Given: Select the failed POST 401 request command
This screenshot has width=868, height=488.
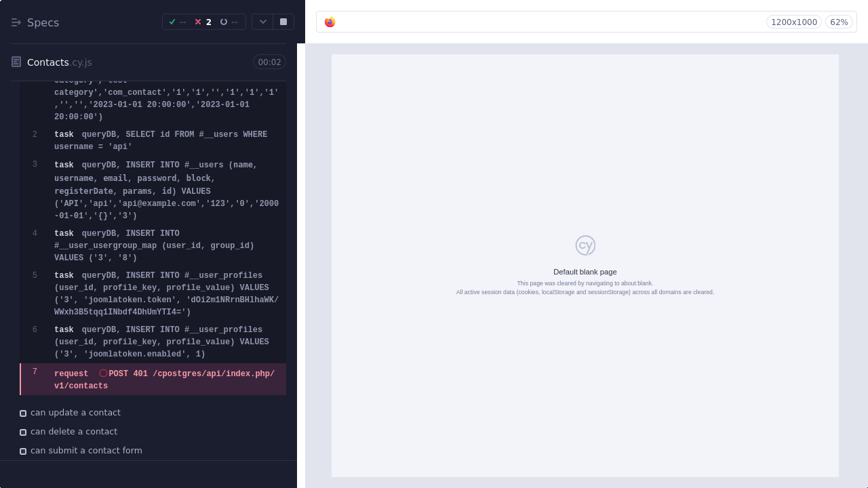Looking at the screenshot, I should [153, 380].
